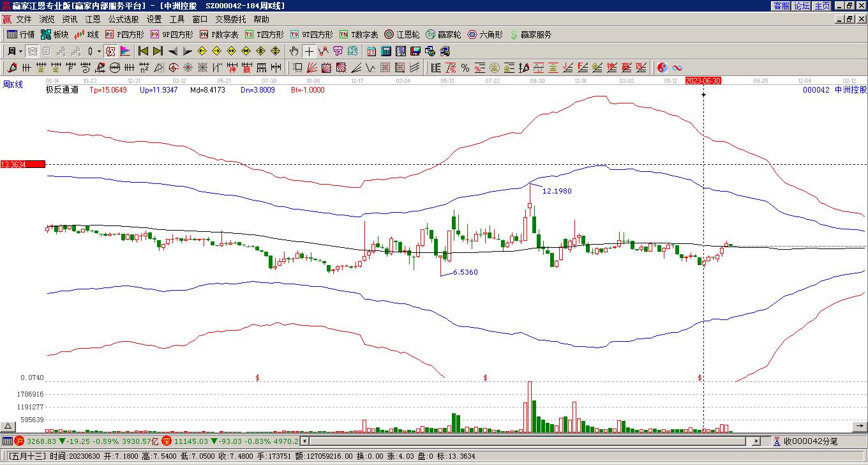
Task: Select the red fan lines drawing tool
Action: point(311,68)
